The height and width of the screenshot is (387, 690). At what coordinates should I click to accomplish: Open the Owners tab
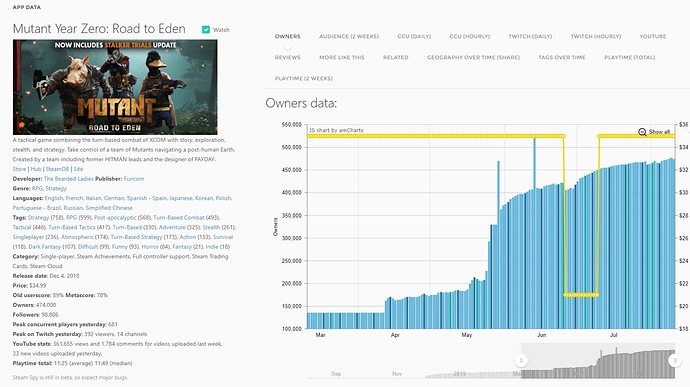tap(287, 37)
